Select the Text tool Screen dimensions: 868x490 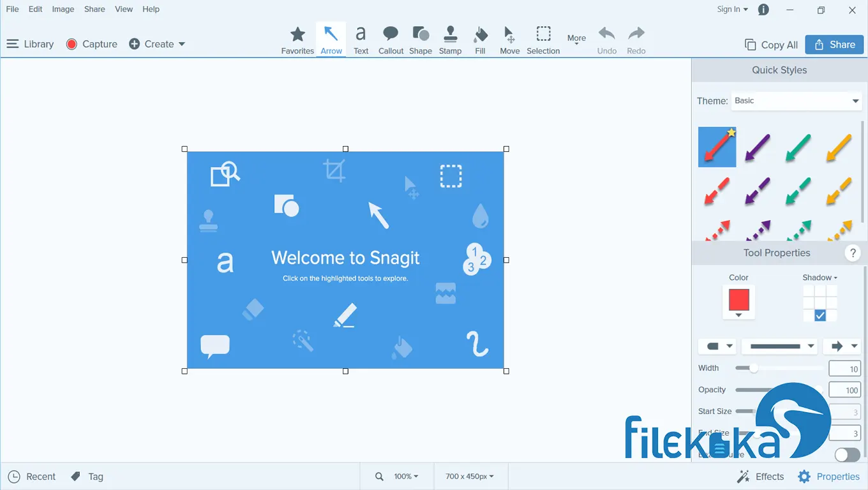coord(361,40)
